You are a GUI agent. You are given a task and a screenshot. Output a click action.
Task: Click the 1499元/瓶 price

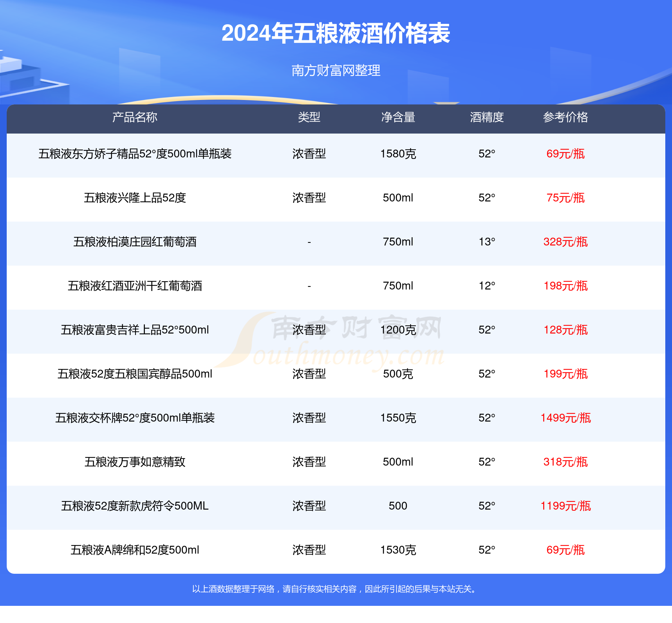566,418
